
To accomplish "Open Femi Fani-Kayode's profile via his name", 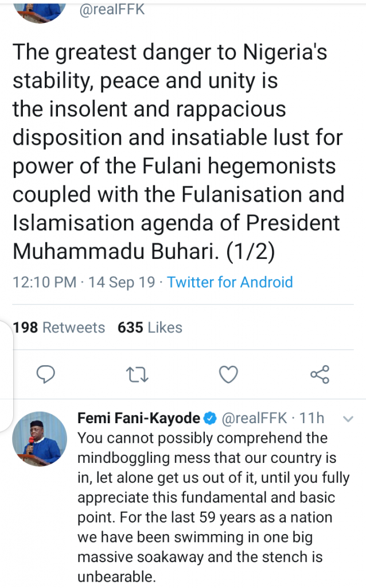I will tap(139, 419).
